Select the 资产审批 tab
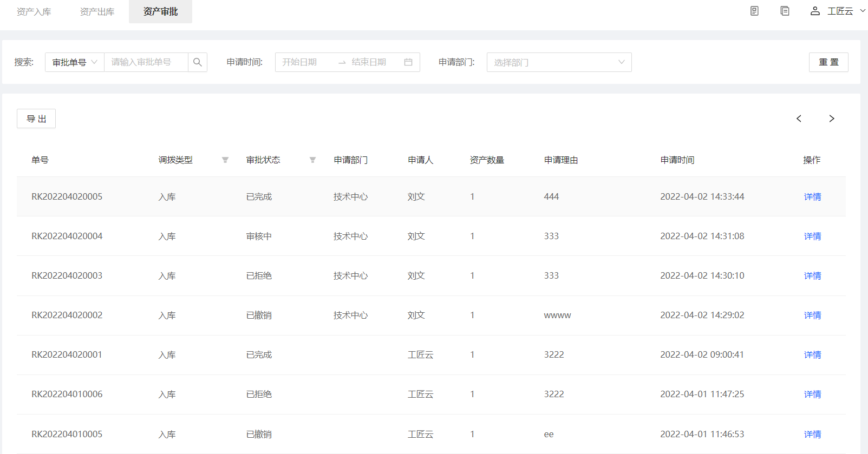The image size is (868, 454). pyautogui.click(x=160, y=11)
